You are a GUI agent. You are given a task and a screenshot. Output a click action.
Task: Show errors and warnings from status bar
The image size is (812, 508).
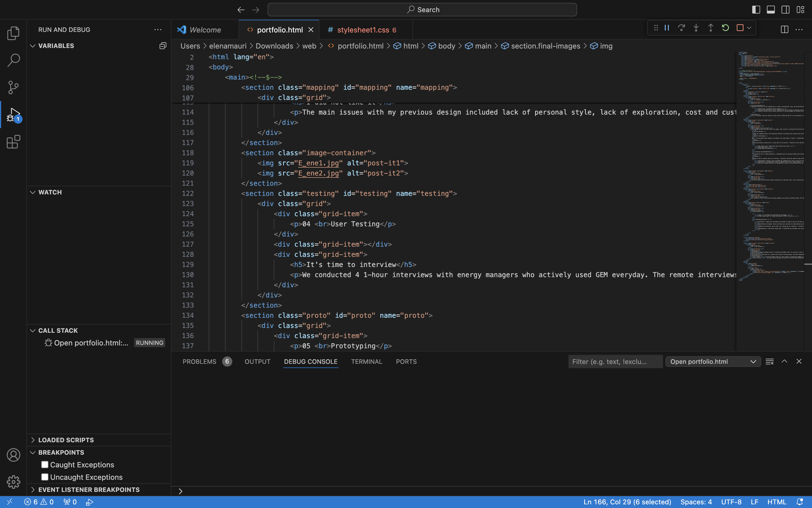pyautogui.click(x=39, y=502)
